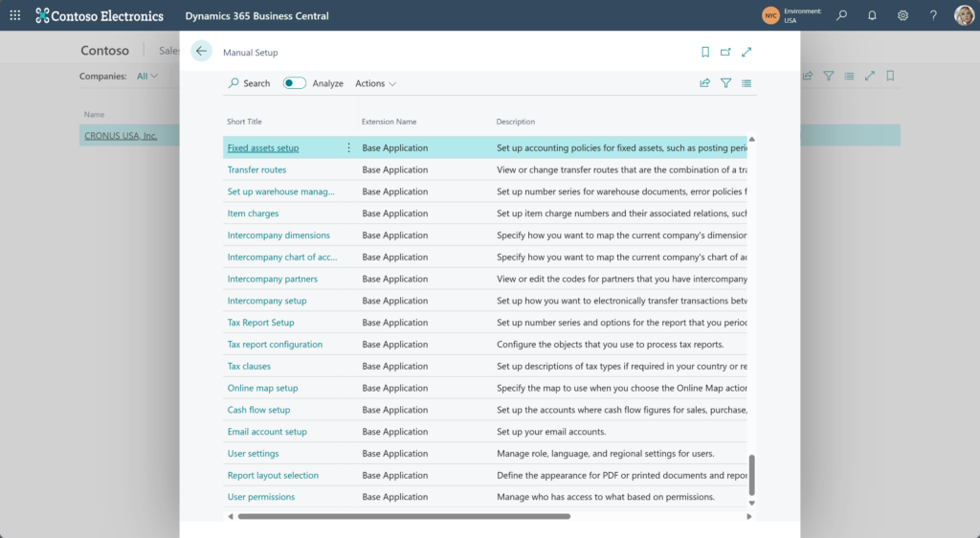Click Name column header in background list

pos(95,114)
